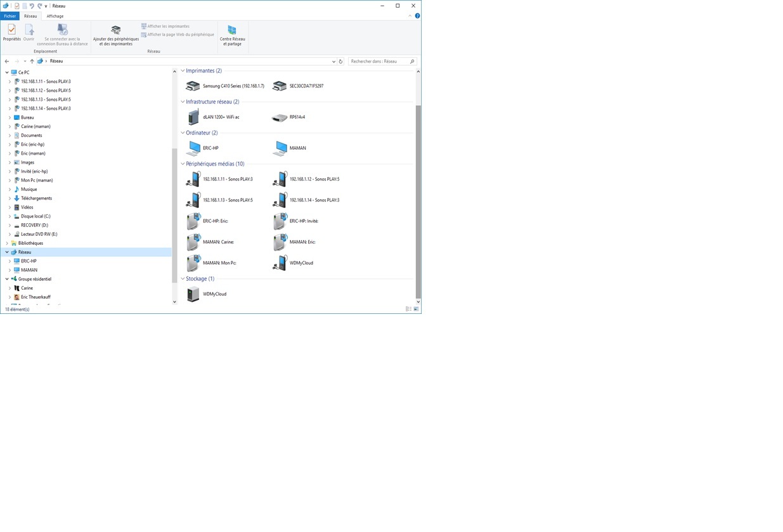The width and height of the screenshot is (783, 532).
Task: Click Afficher la page Web du périphérique
Action: tap(178, 35)
